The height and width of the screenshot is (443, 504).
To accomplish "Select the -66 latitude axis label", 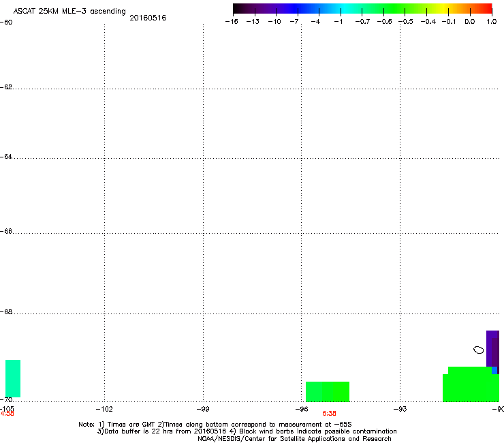I will point(6,232).
